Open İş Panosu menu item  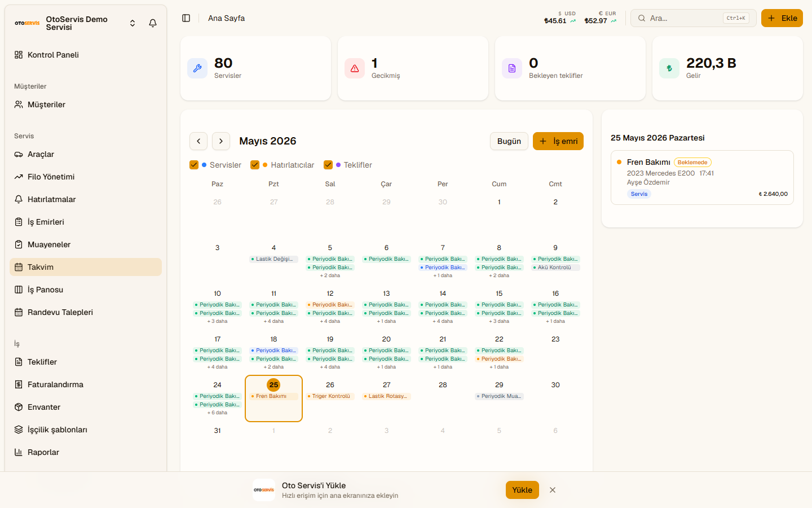pyautogui.click(x=86, y=290)
